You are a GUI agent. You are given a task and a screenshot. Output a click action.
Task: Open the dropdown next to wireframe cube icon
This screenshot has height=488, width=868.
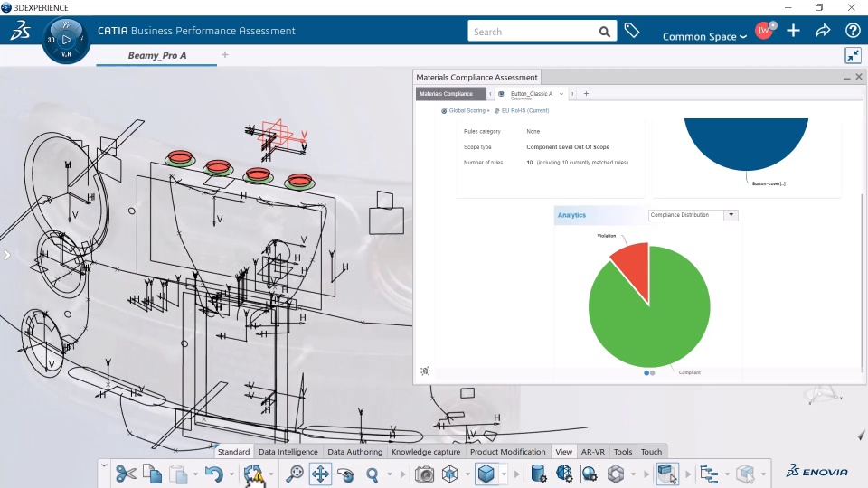tap(467, 474)
